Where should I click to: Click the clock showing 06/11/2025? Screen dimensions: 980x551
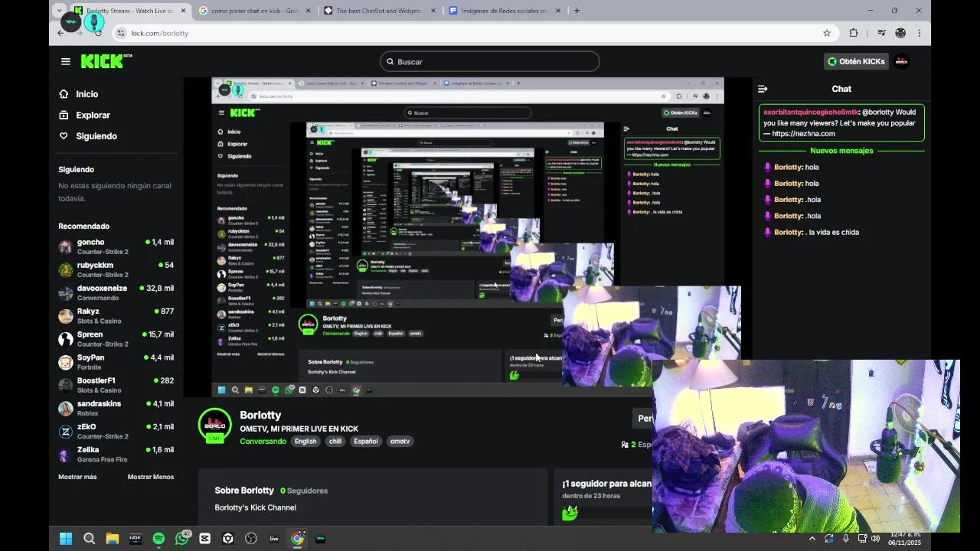coord(904,539)
